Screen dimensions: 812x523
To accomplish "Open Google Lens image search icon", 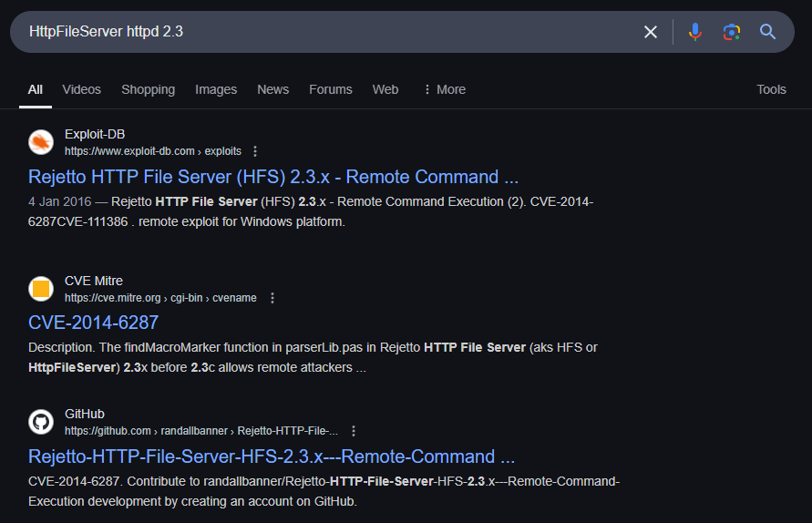I will [731, 32].
